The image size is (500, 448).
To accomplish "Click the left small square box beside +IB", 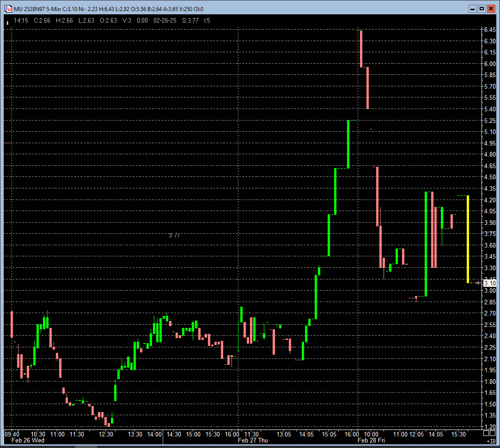I will click(486, 433).
